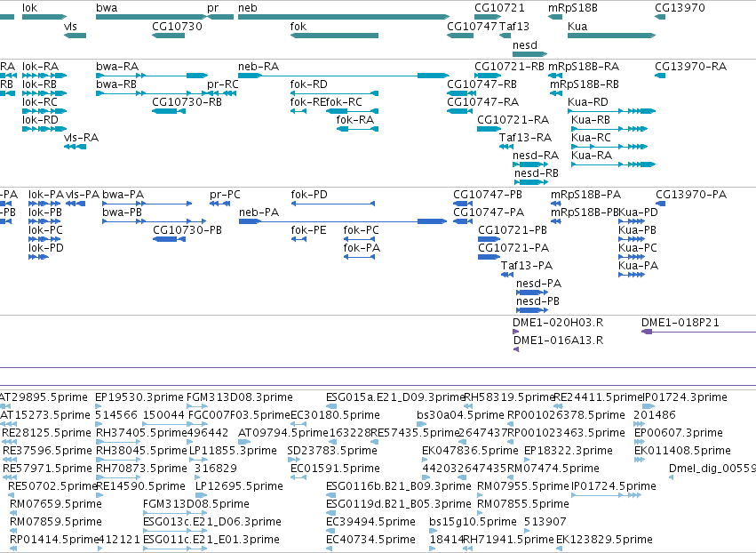
Task: Click the EP18322.3prime EST label
Action: click(x=568, y=451)
